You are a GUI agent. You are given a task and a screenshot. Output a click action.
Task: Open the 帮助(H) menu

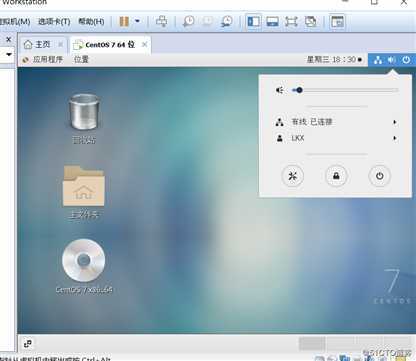tap(91, 22)
